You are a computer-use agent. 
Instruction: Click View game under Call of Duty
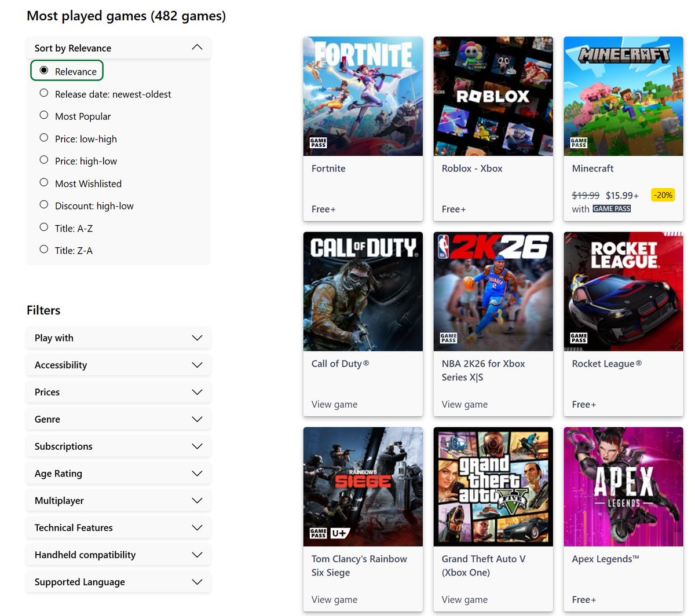(334, 404)
